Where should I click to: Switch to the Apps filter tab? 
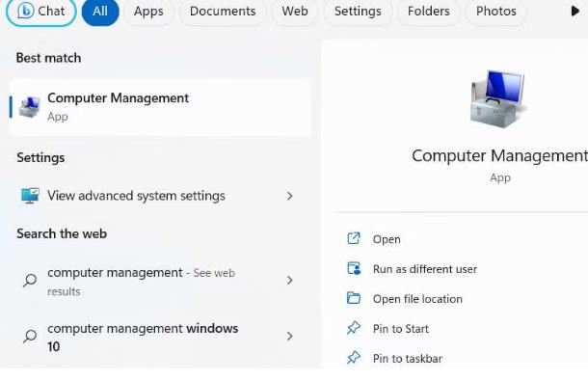tap(148, 12)
